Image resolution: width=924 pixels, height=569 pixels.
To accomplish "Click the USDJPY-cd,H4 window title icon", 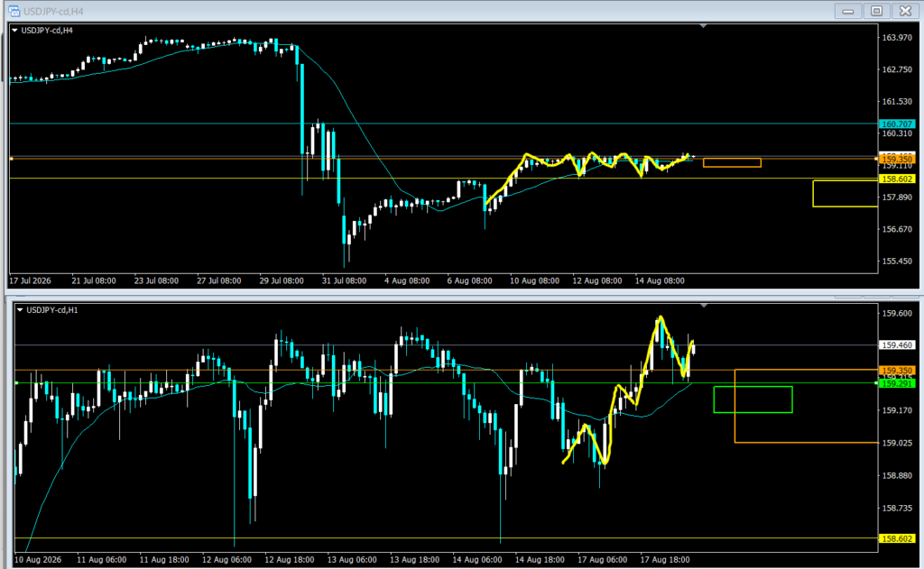I will coord(13,11).
